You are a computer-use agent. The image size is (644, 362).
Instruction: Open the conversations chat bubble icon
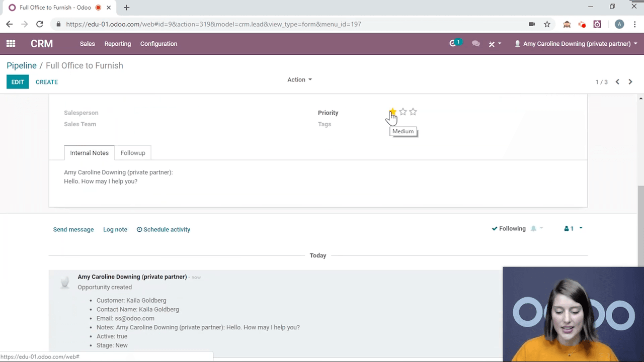(475, 44)
